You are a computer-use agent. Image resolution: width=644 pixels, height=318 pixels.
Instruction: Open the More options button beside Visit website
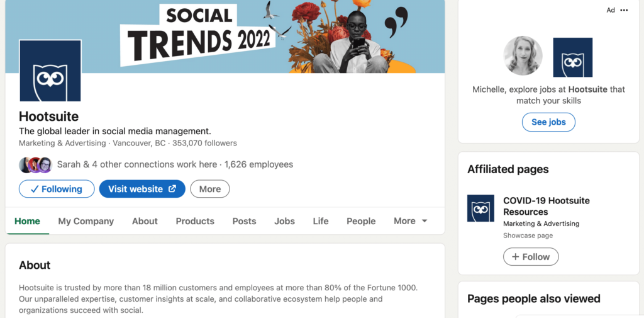click(210, 189)
